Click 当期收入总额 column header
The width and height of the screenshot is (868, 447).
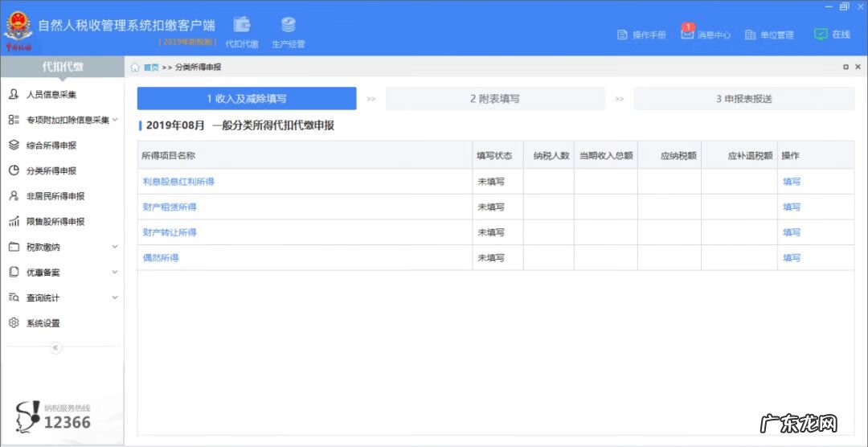click(606, 156)
